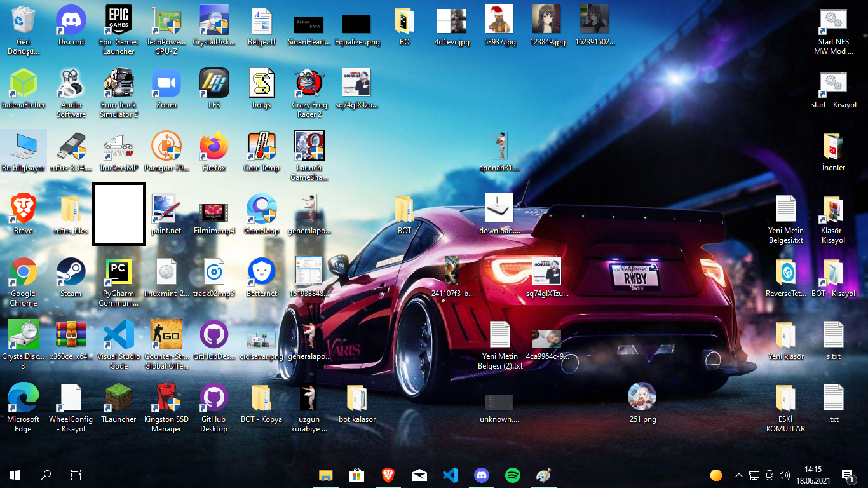Open the rufus_files folder
This screenshot has height=488, width=868.
[x=71, y=215]
